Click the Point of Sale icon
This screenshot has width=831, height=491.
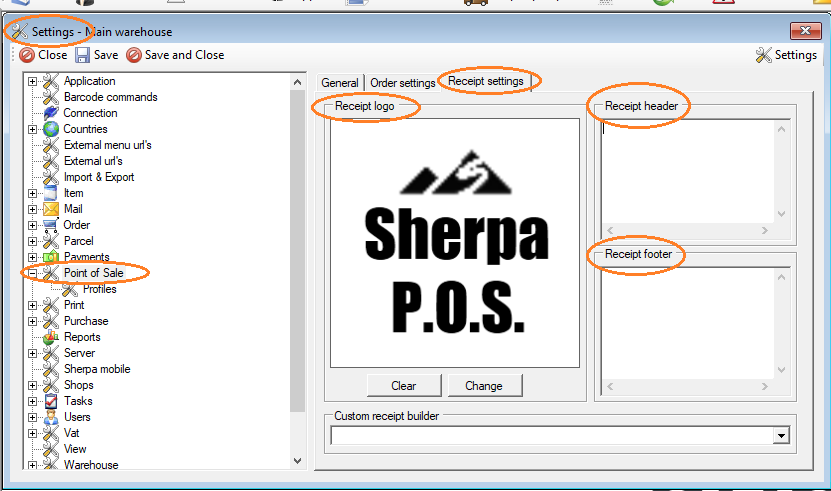pyautogui.click(x=51, y=273)
